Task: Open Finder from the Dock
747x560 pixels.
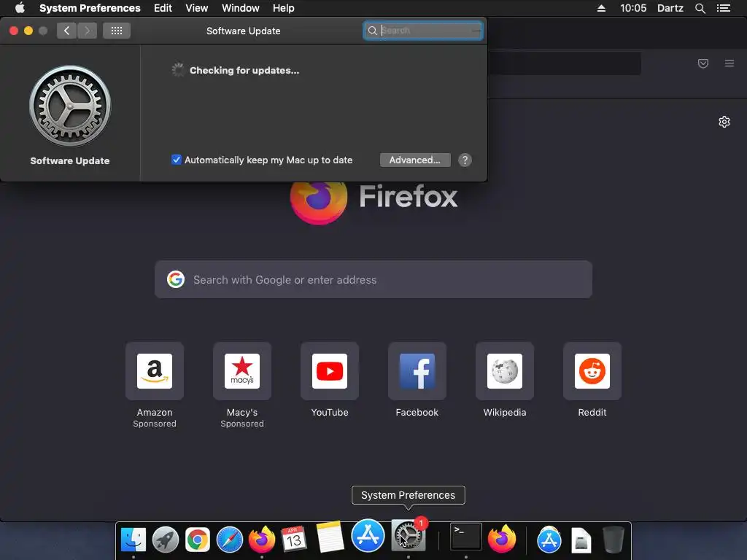Action: [x=133, y=540]
